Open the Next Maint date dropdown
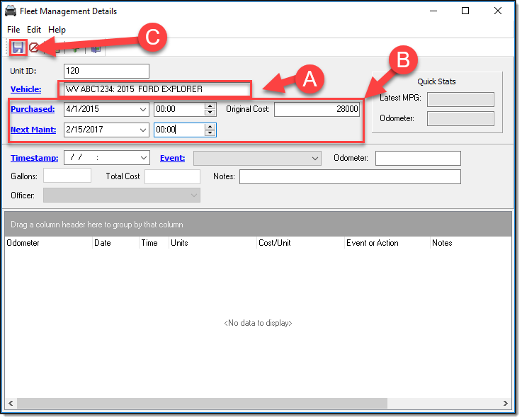The width and height of the screenshot is (522, 420). (x=142, y=130)
